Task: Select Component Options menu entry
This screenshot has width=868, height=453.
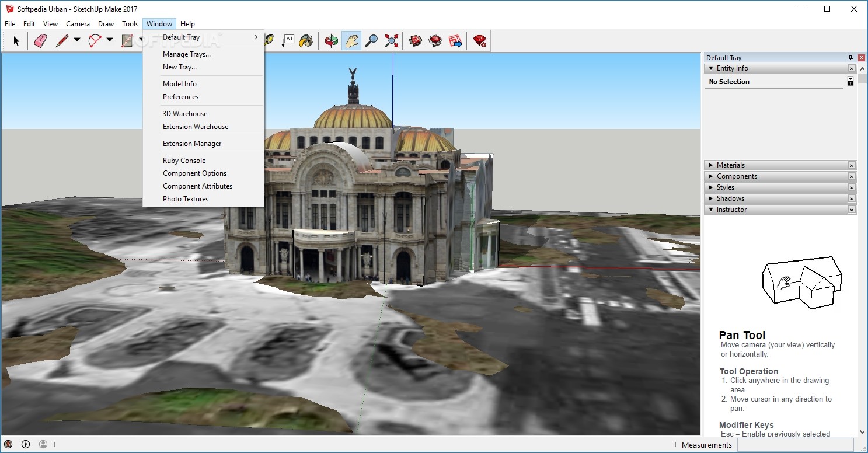Action: coord(204,173)
